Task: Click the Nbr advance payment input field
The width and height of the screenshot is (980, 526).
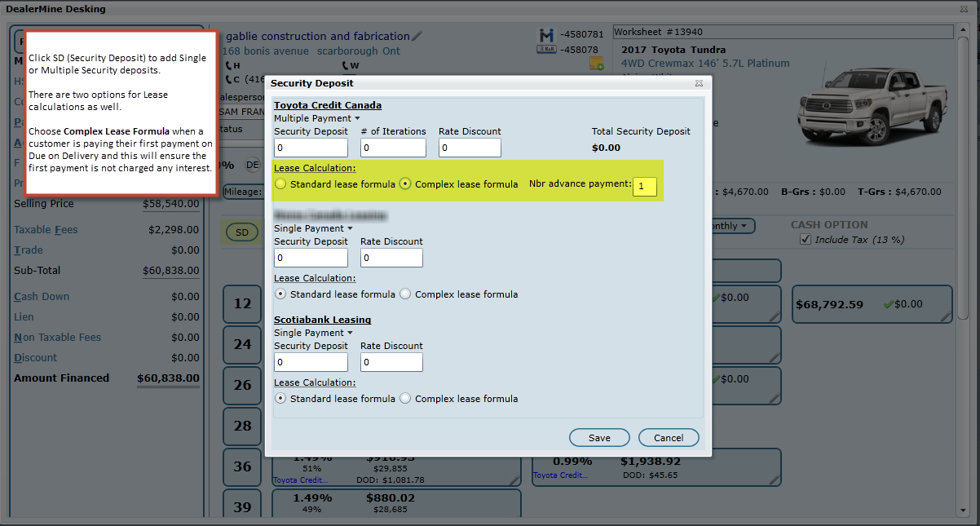Action: point(644,187)
